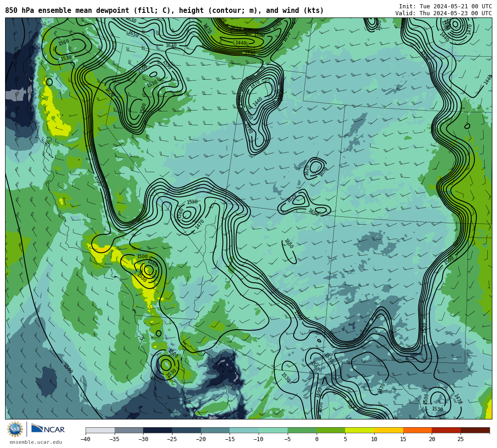Click the Valid time label

tap(444, 13)
